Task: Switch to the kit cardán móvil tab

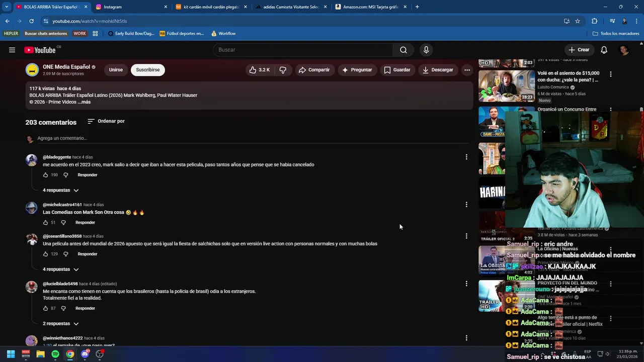Action: coord(211,7)
